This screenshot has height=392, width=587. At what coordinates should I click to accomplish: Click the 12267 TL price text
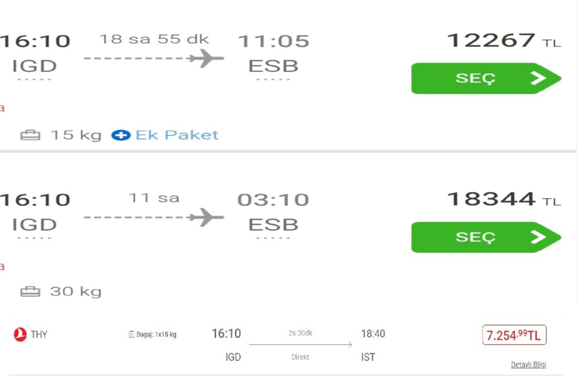(x=504, y=40)
